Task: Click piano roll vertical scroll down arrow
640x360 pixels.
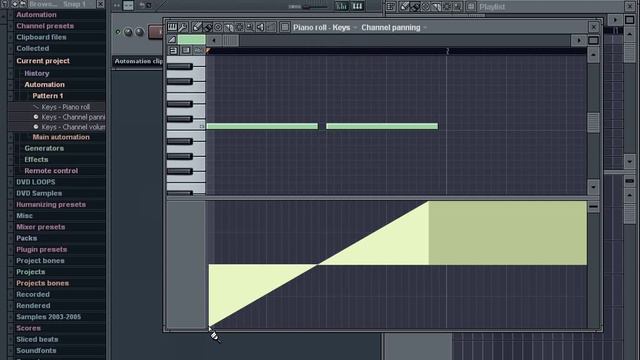Action: click(593, 187)
